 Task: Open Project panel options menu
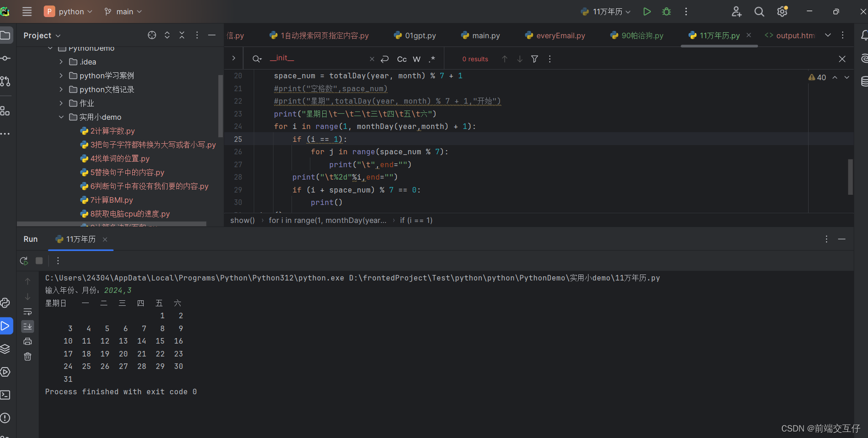197,35
